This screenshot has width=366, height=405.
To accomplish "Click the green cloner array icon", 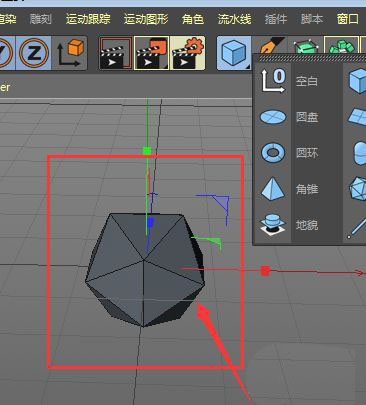I will pyautogui.click(x=341, y=46).
